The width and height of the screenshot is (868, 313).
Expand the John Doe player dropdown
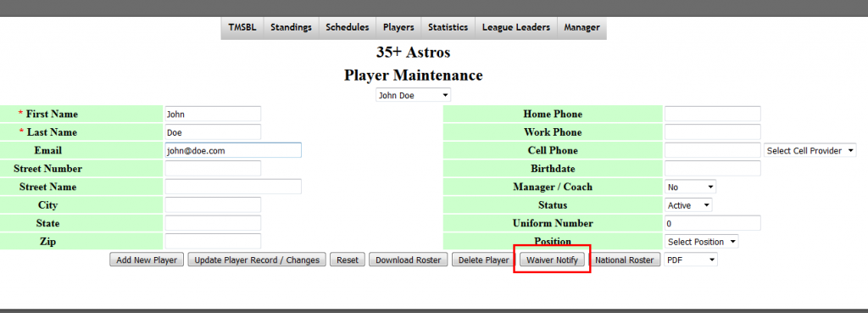pos(414,95)
